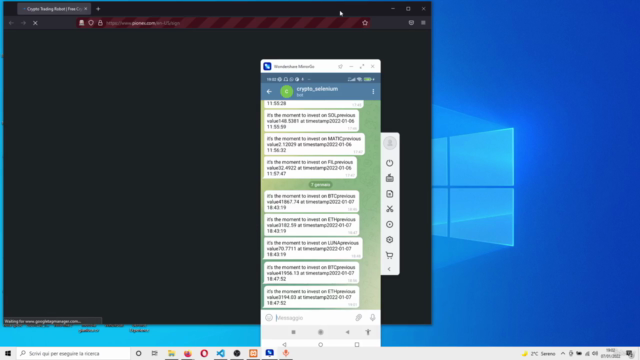Click the Windows taskbar search box

[x=73, y=353]
